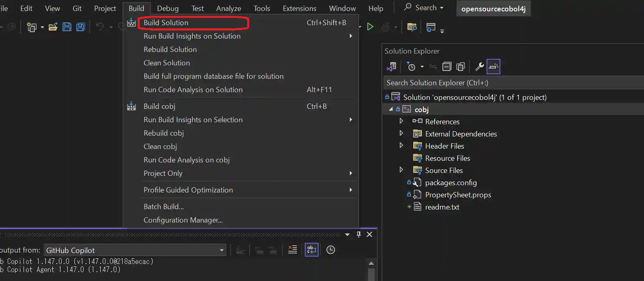Click Build Solution in the Build menu
Image resolution: width=644 pixels, height=281 pixels.
click(x=166, y=23)
